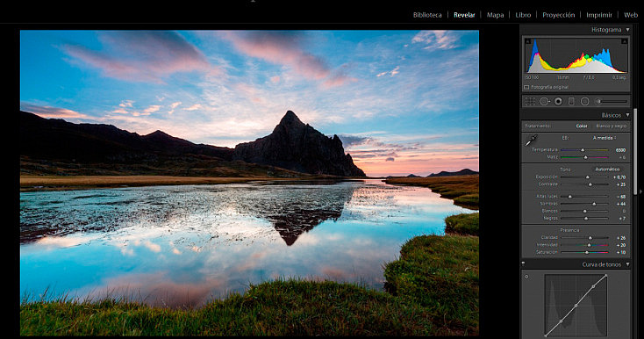Click the Temperatura slider handle
Screen dimensions: 644x339
point(583,150)
